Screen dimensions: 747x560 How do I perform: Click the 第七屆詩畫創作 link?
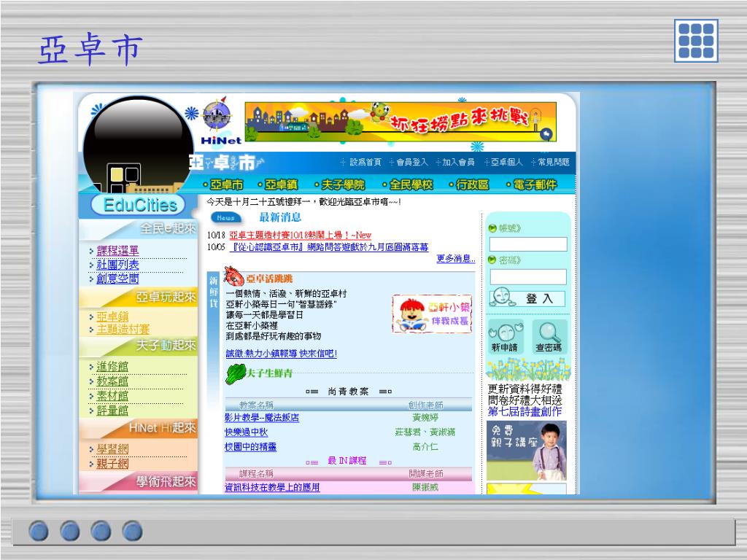[525, 411]
